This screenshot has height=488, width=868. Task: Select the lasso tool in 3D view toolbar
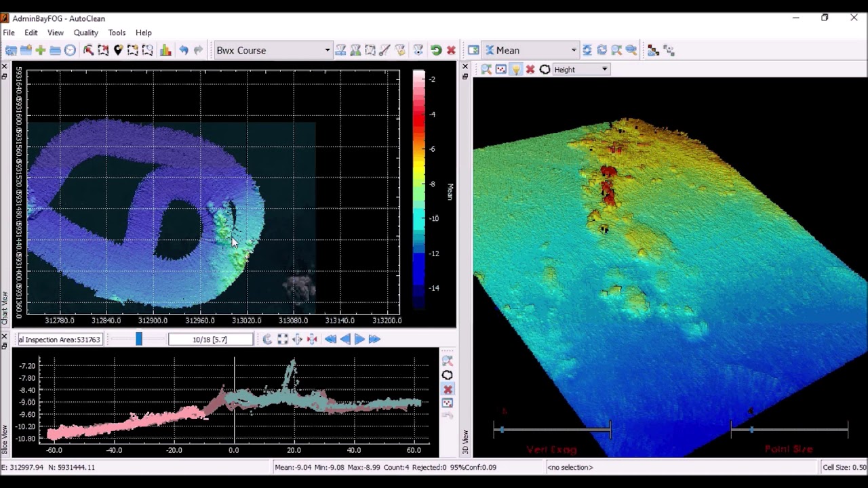point(545,69)
